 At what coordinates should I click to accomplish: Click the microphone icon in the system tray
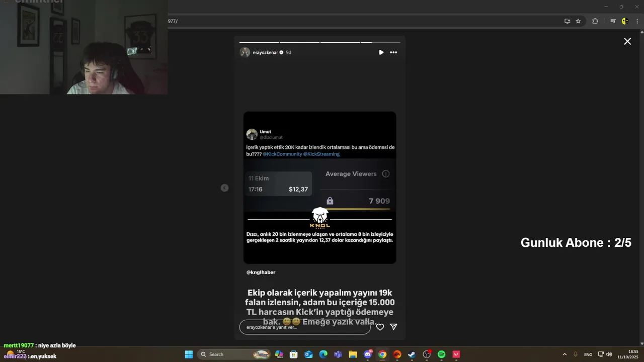pos(576,354)
